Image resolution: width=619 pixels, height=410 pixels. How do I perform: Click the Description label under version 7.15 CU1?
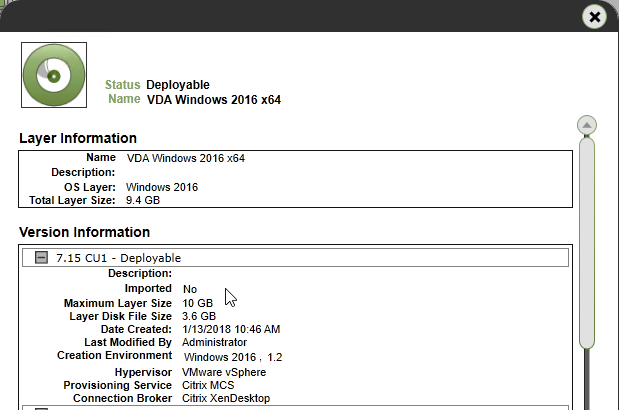pyautogui.click(x=140, y=273)
